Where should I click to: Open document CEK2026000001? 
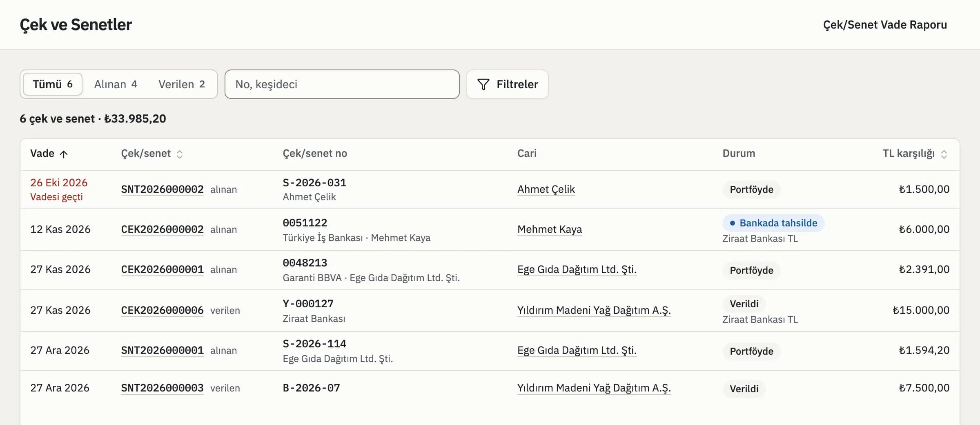(162, 269)
